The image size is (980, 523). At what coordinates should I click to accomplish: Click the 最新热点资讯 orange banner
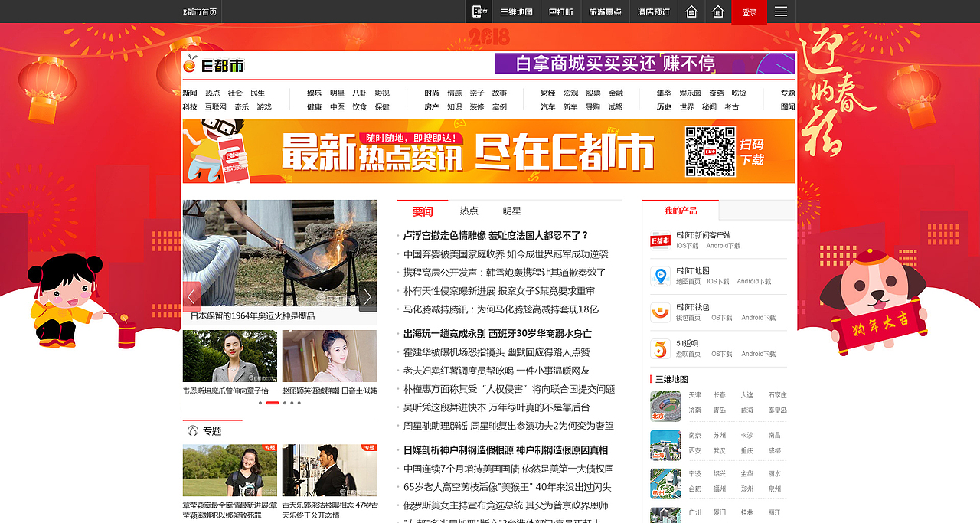[x=489, y=152]
